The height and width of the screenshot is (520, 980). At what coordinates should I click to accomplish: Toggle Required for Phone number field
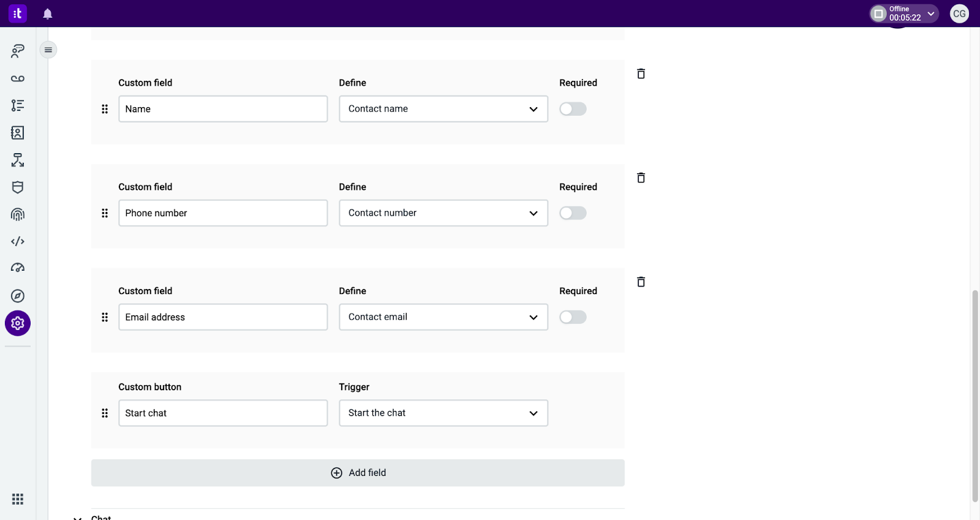pyautogui.click(x=573, y=213)
